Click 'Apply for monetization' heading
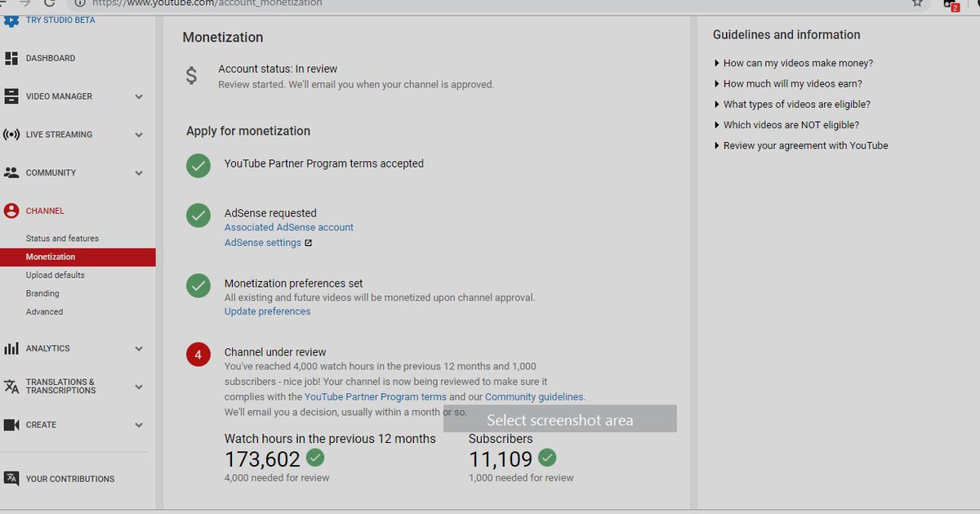 click(x=248, y=131)
